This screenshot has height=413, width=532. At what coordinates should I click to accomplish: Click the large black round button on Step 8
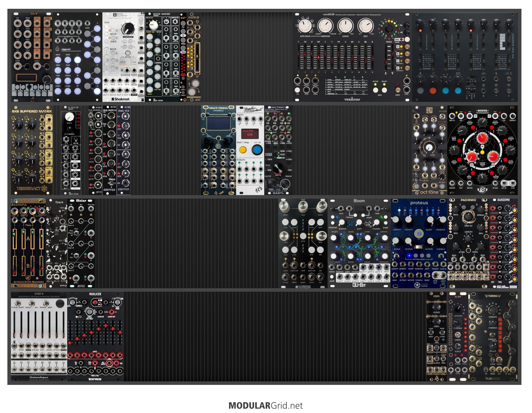point(60,303)
